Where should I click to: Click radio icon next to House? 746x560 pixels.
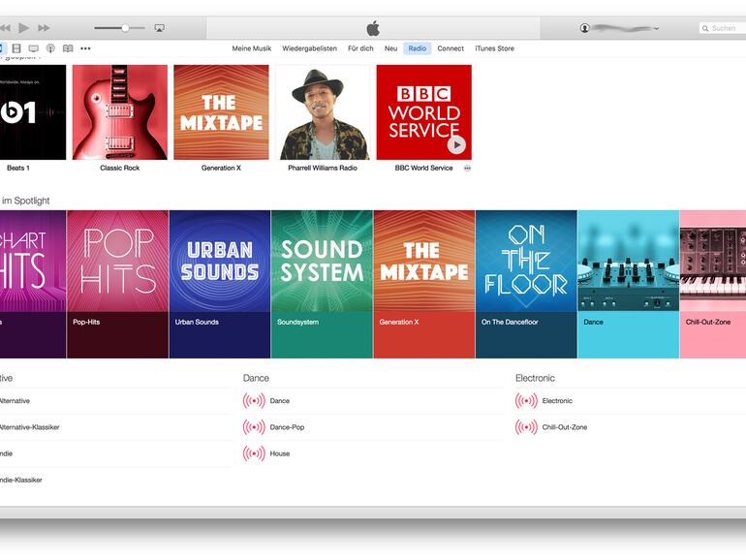pyautogui.click(x=254, y=453)
